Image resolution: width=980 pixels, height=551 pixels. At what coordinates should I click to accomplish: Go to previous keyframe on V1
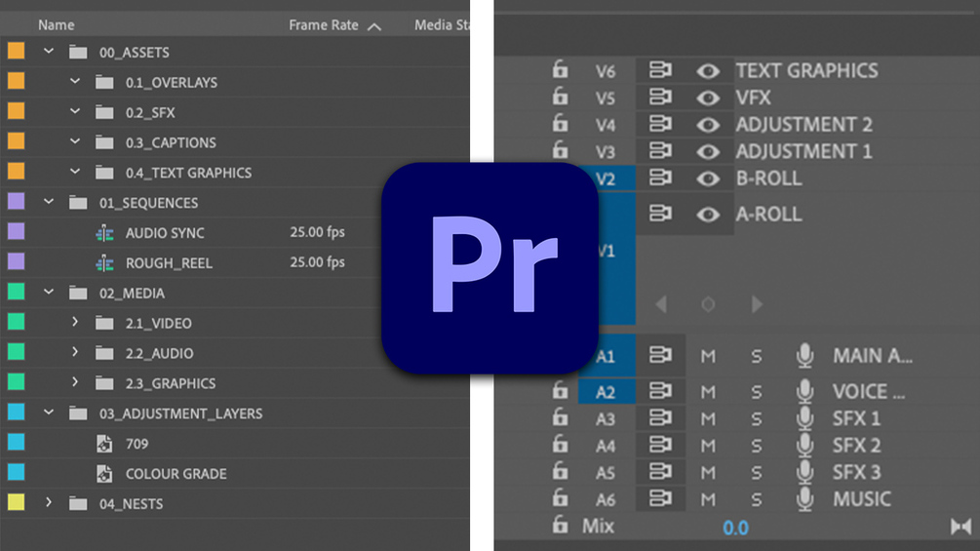point(661,304)
